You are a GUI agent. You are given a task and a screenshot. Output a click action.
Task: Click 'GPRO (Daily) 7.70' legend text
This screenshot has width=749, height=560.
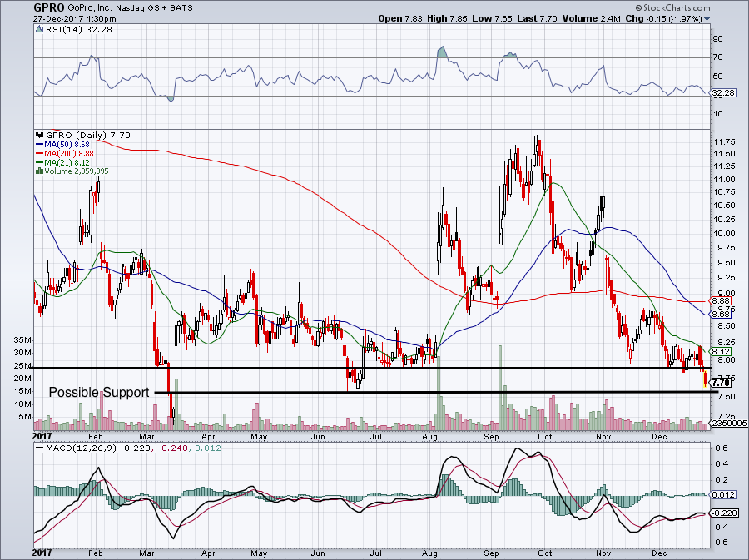click(87, 136)
